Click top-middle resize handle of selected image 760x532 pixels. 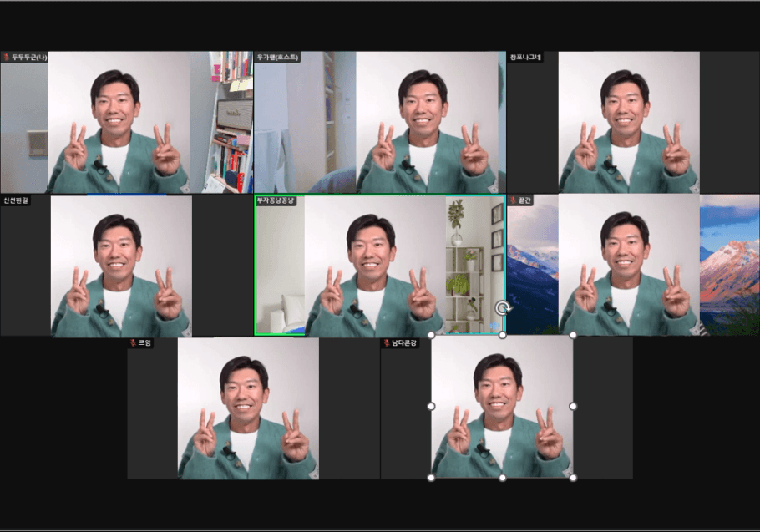click(x=502, y=335)
